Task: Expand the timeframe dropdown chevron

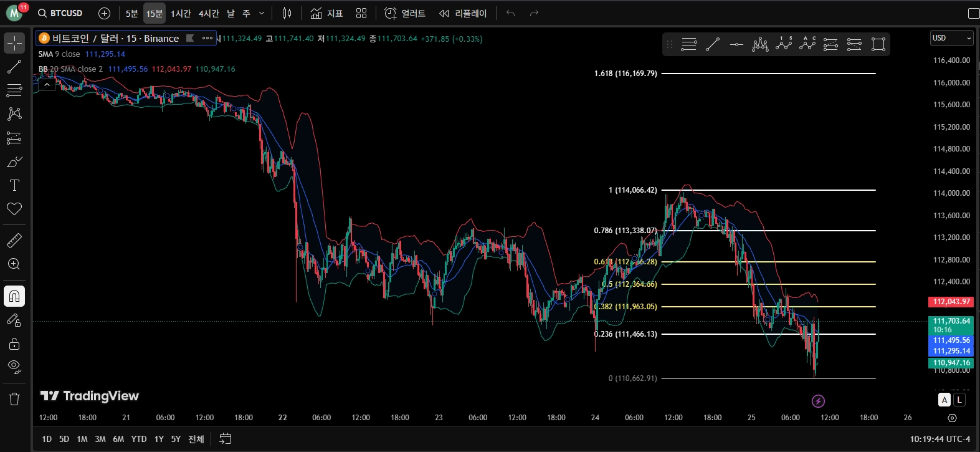Action: coord(262,13)
